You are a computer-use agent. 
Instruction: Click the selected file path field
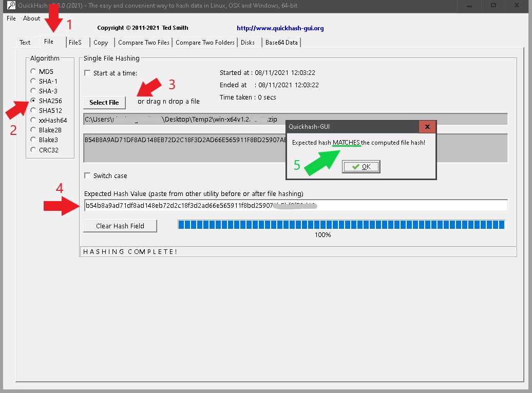pos(295,119)
